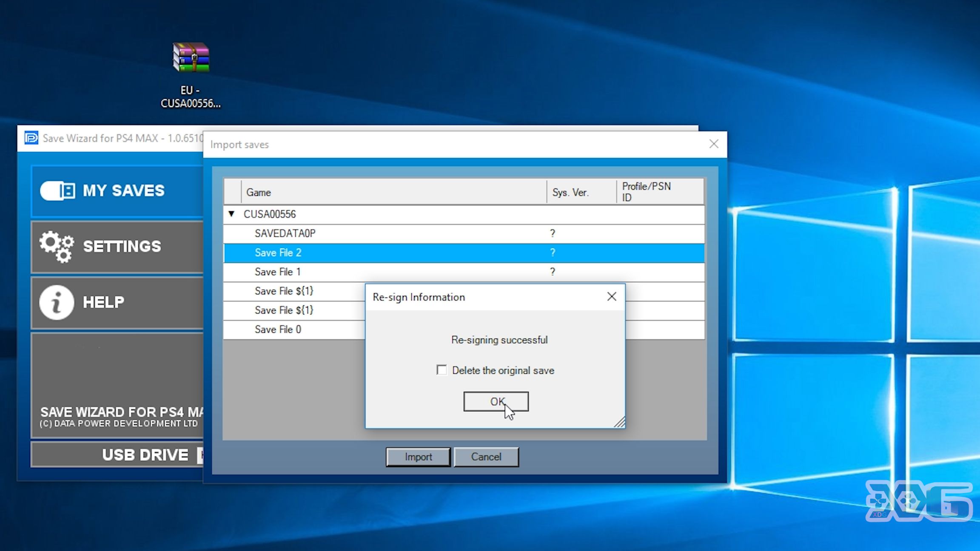
Task: Select the second Save File ${1} row
Action: pyautogui.click(x=294, y=310)
